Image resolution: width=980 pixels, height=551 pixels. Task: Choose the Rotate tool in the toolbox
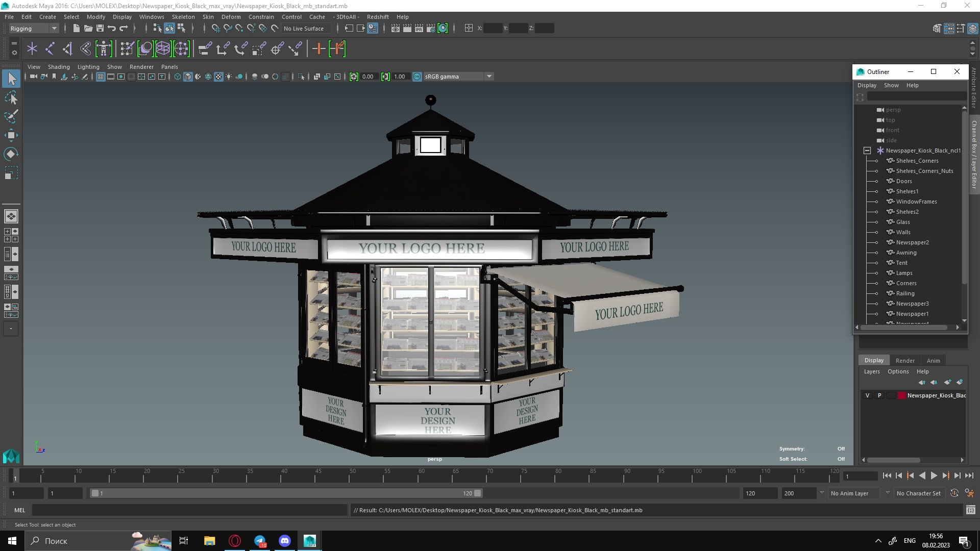pos(11,154)
